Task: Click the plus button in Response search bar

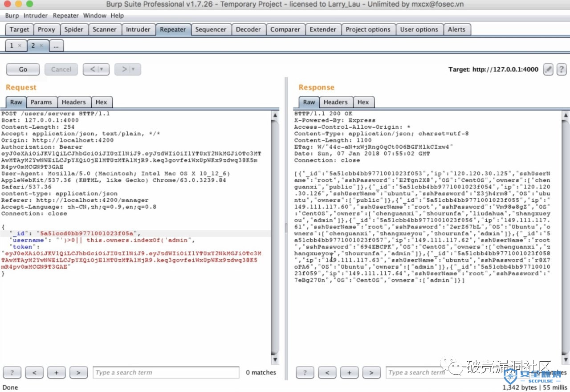Action: (350, 372)
